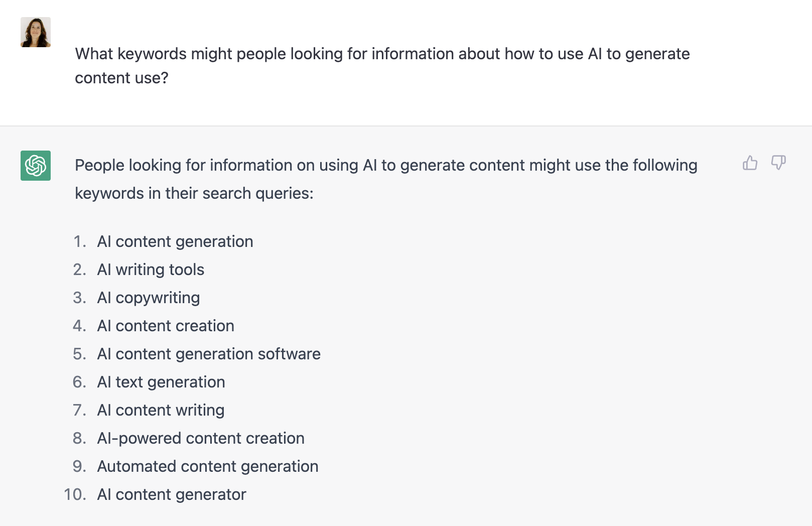The height and width of the screenshot is (526, 812).
Task: Select the green assistant icon beside the response
Action: coord(35,166)
